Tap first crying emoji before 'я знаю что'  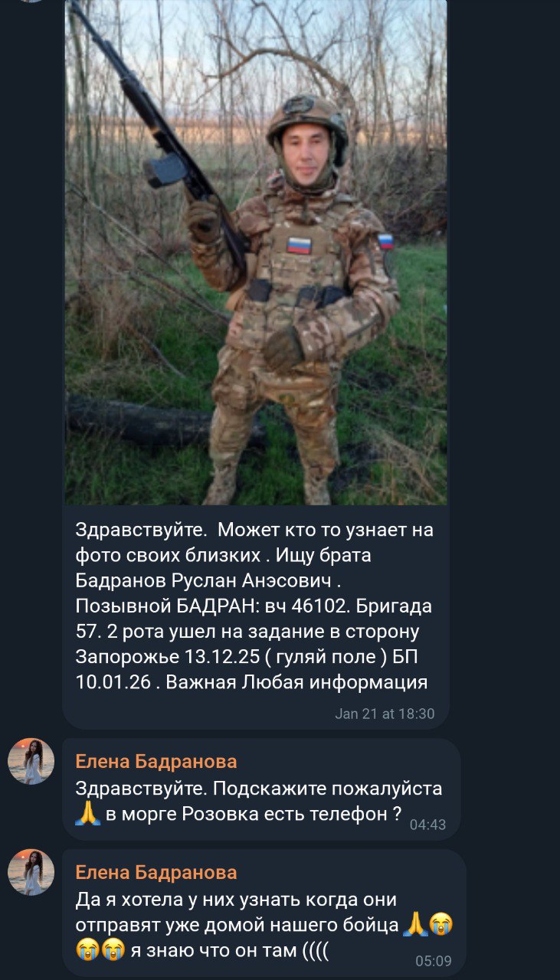click(88, 949)
